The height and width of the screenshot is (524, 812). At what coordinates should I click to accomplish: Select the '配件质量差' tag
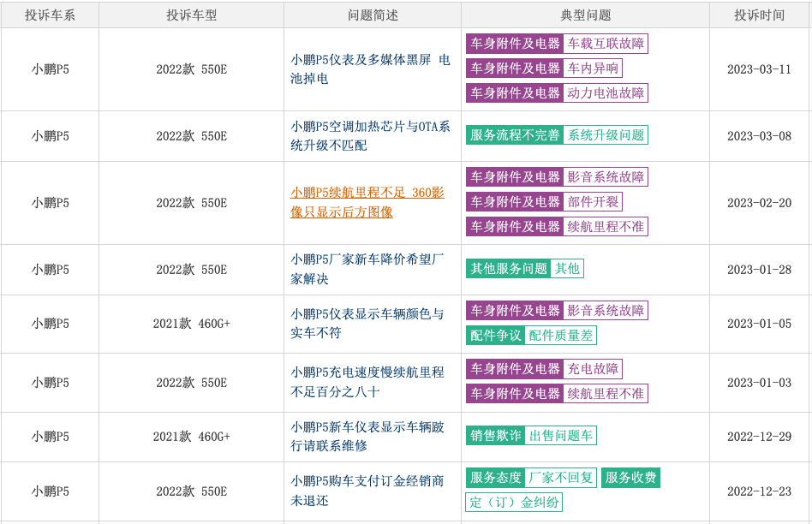pyautogui.click(x=561, y=336)
